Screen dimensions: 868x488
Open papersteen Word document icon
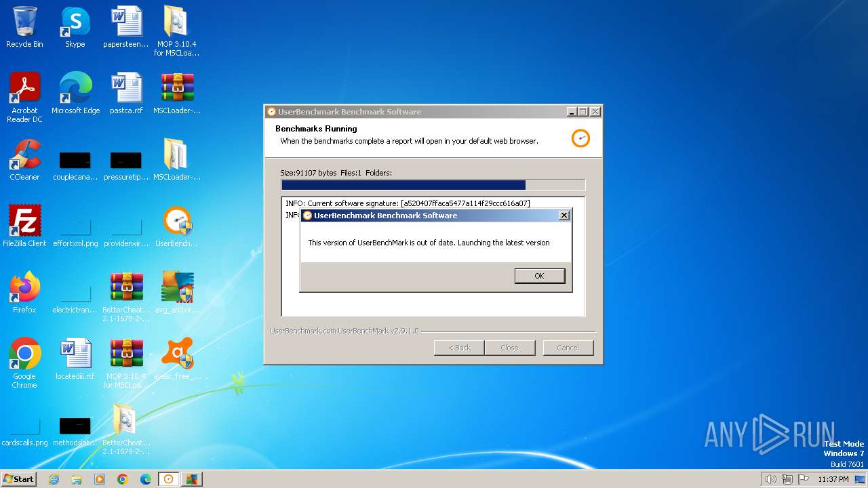tap(126, 28)
